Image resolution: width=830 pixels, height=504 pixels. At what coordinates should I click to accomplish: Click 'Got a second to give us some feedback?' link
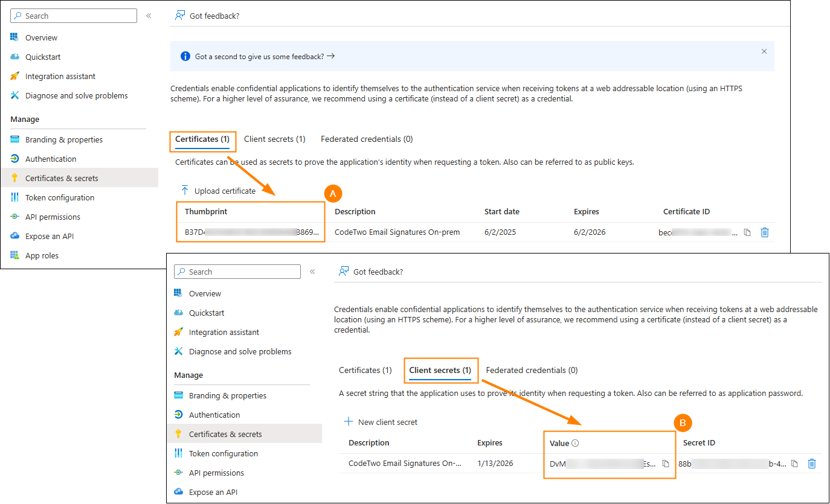pos(265,56)
